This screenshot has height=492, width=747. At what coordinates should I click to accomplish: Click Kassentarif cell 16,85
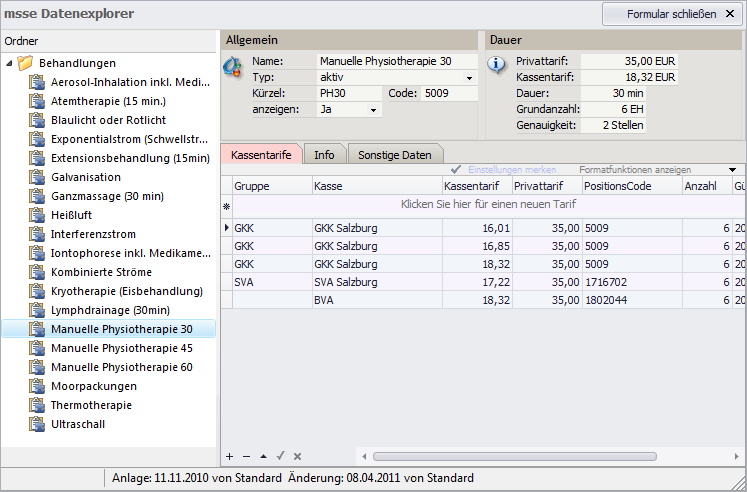tap(477, 246)
